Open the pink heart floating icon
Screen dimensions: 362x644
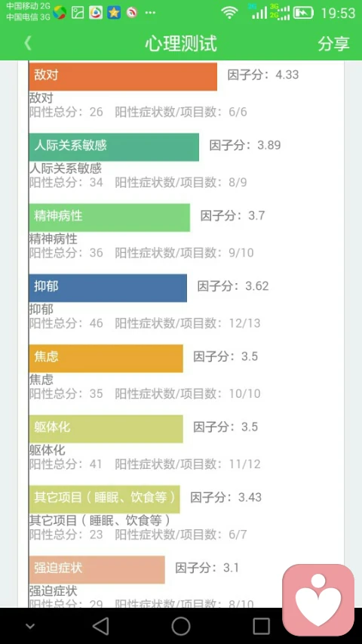(318, 599)
